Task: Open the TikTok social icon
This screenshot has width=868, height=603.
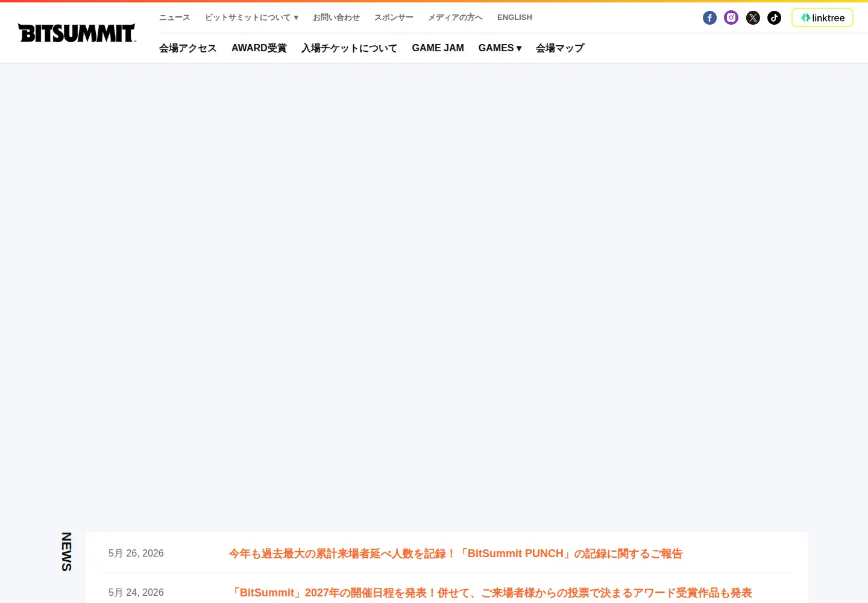Action: pyautogui.click(x=775, y=18)
